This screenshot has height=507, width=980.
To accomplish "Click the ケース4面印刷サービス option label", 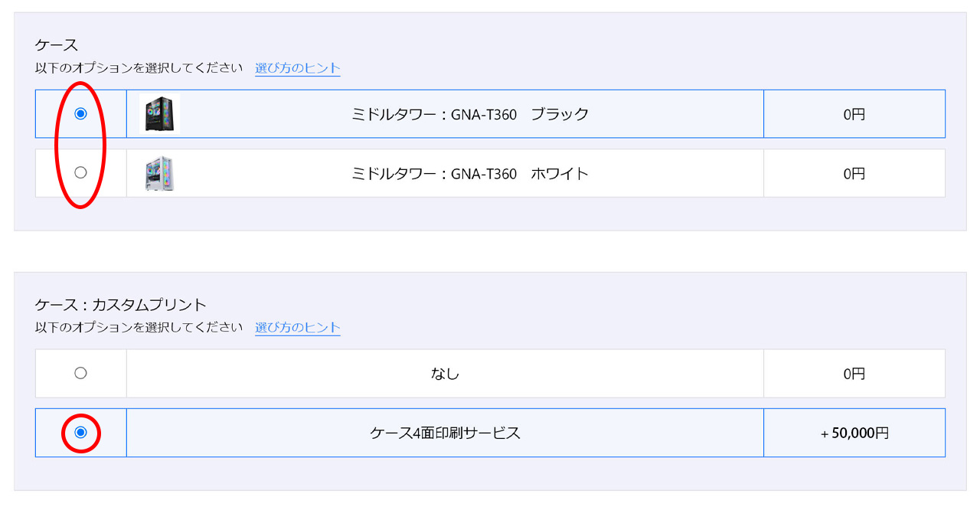I will point(445,433).
